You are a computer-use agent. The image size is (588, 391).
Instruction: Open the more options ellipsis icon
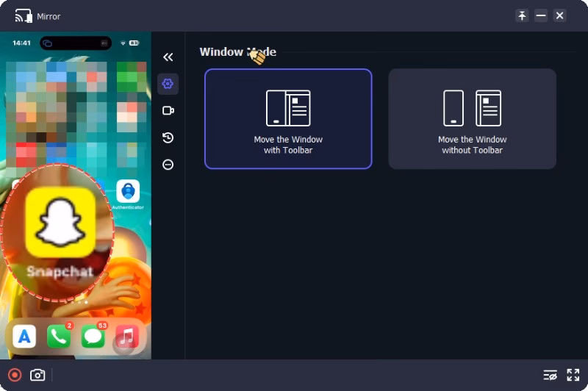[168, 165]
